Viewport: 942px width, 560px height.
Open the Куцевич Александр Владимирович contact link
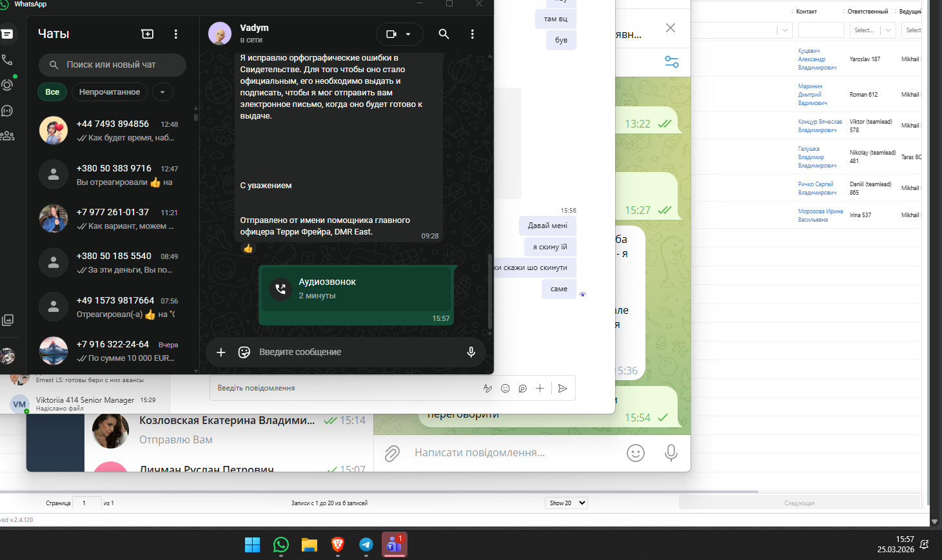click(817, 59)
